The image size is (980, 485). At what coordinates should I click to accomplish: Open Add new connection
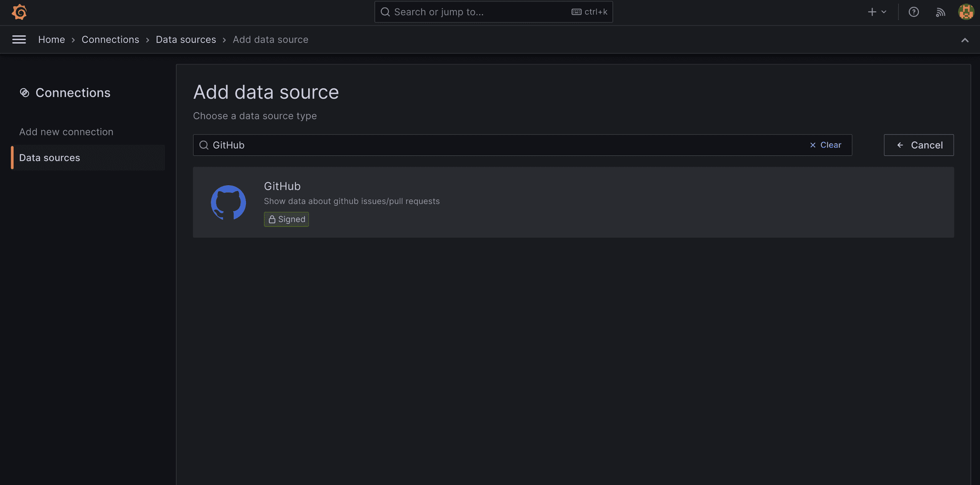click(x=66, y=132)
